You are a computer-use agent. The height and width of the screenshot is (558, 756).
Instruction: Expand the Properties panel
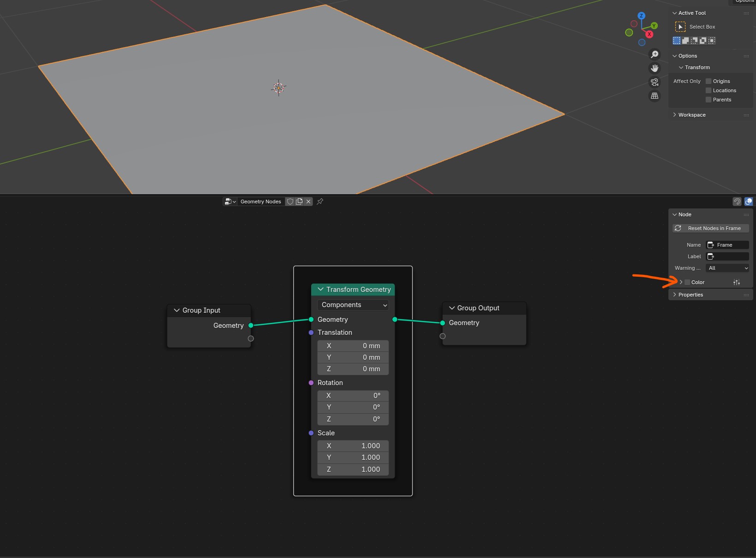pyautogui.click(x=675, y=295)
